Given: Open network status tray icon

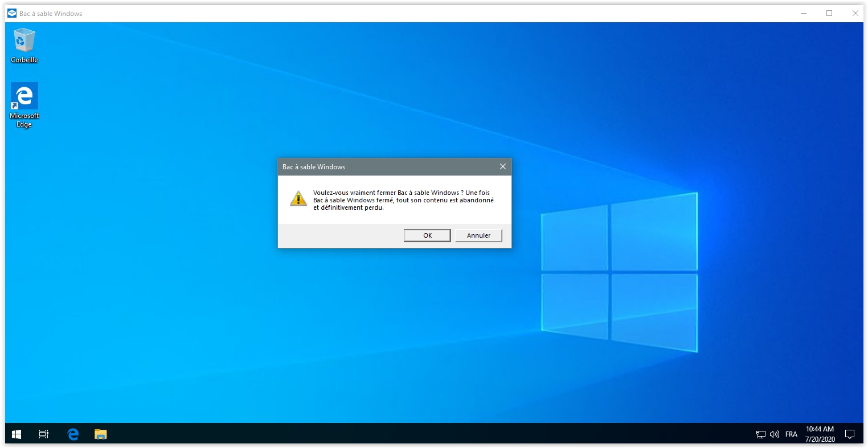Looking at the screenshot, I should (760, 434).
